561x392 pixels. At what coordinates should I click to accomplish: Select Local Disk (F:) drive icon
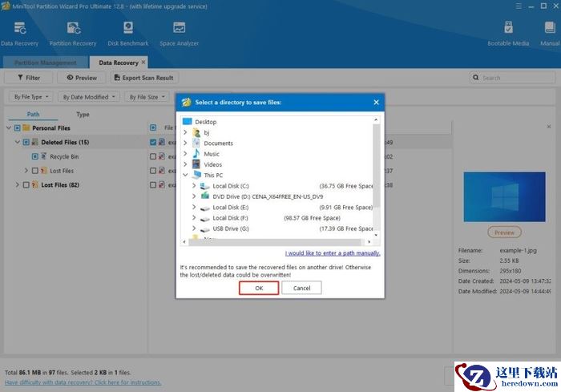[x=204, y=218]
